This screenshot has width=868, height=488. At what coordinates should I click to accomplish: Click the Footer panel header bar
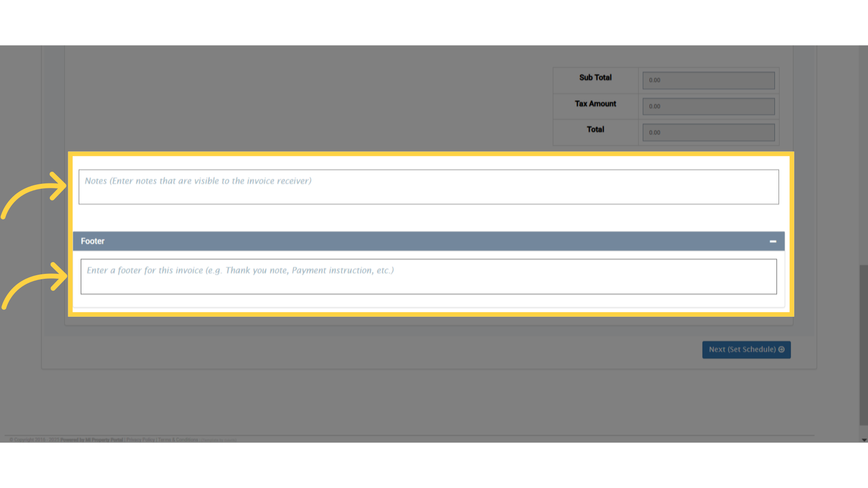(x=407, y=241)
